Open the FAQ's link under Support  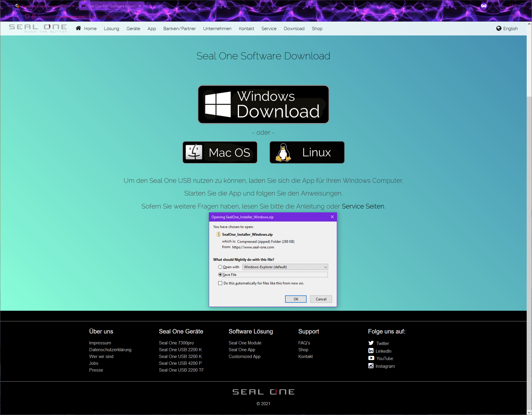click(304, 343)
